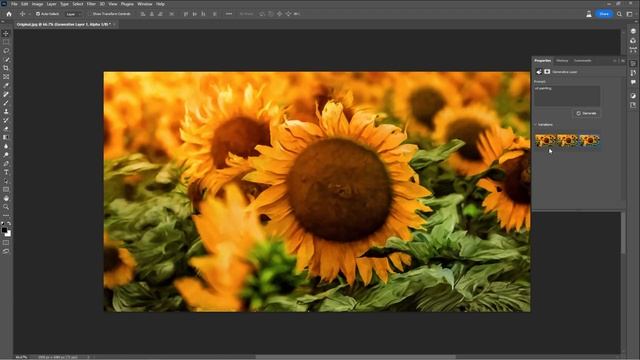Switch to the Comments tab
This screenshot has height=360, width=640.
[582, 60]
